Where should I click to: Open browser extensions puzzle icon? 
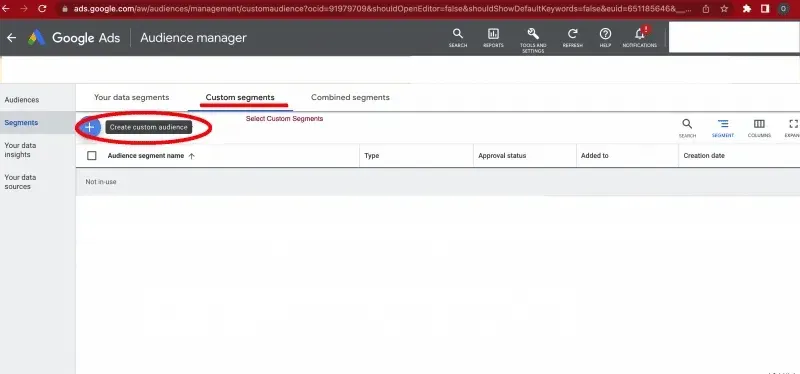(x=747, y=9)
